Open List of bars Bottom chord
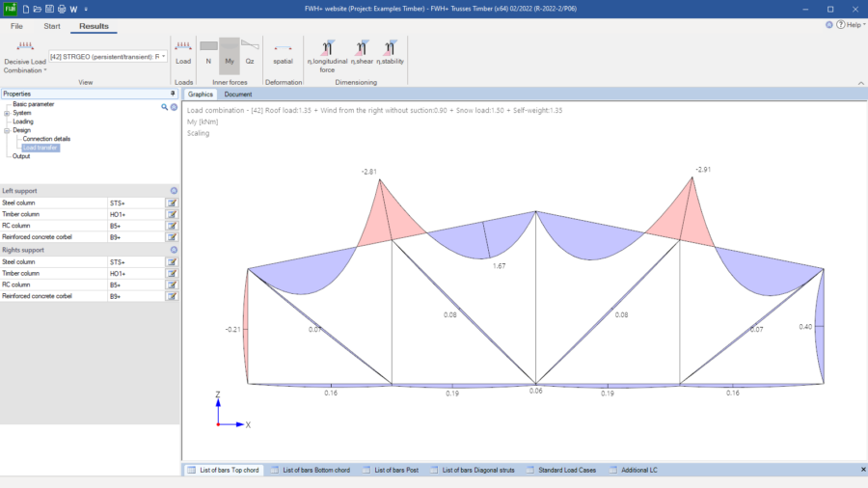 coord(316,470)
